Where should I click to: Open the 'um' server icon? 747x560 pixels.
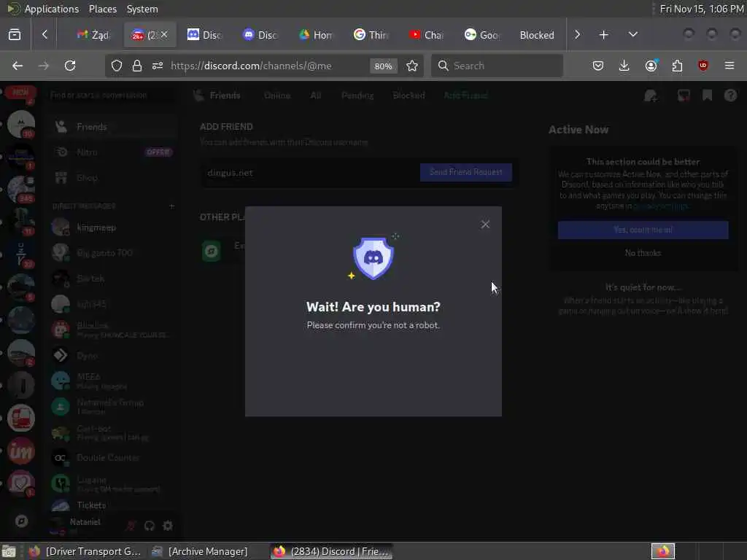point(21,451)
